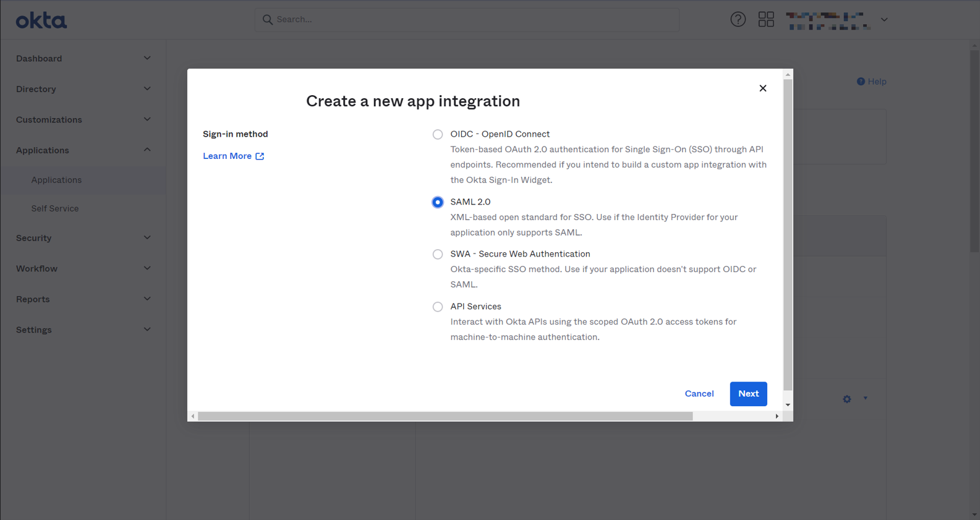The width and height of the screenshot is (980, 520).
Task: Close the app integration dialog
Action: [762, 88]
